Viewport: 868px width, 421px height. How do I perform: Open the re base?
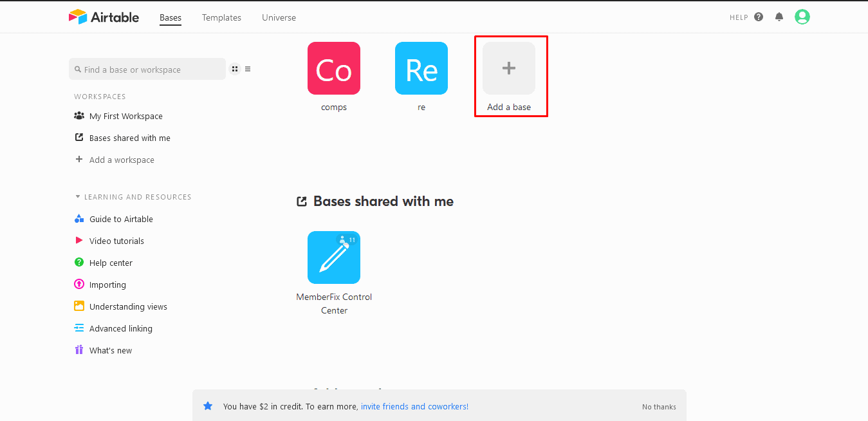[x=421, y=69]
